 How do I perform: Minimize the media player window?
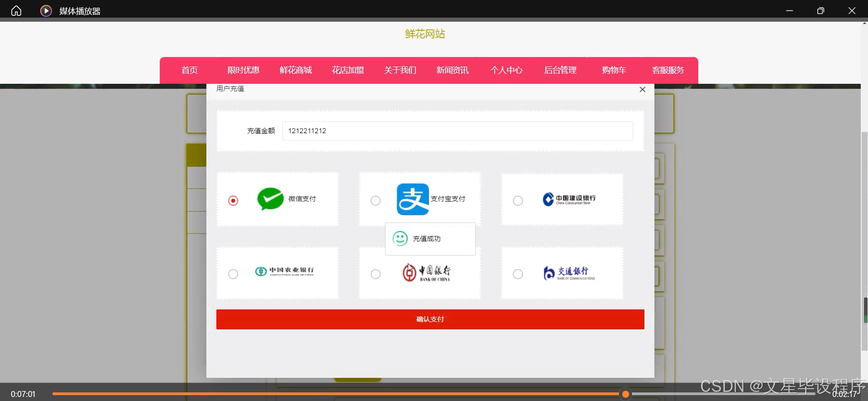[789, 10]
